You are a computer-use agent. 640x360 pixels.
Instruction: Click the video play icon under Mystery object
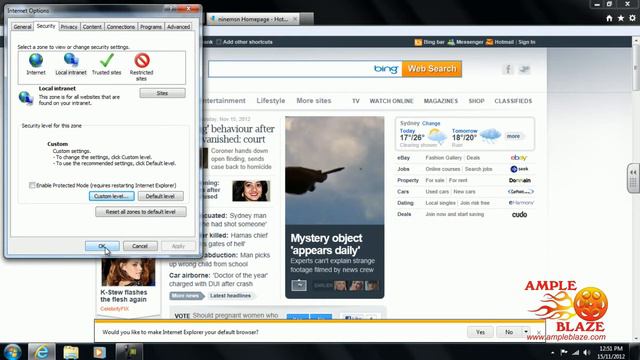pyautogui.click(x=299, y=285)
